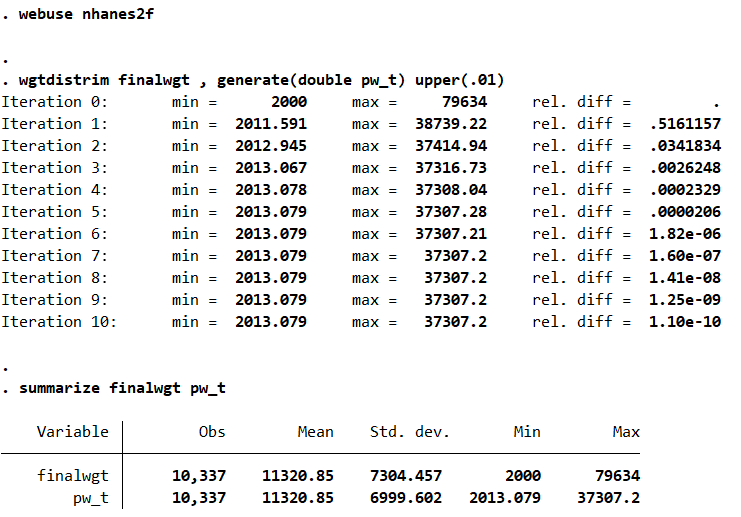Select rel. diff value 1.10e-10
Image resolution: width=741 pixels, height=517 pixels.
click(685, 322)
